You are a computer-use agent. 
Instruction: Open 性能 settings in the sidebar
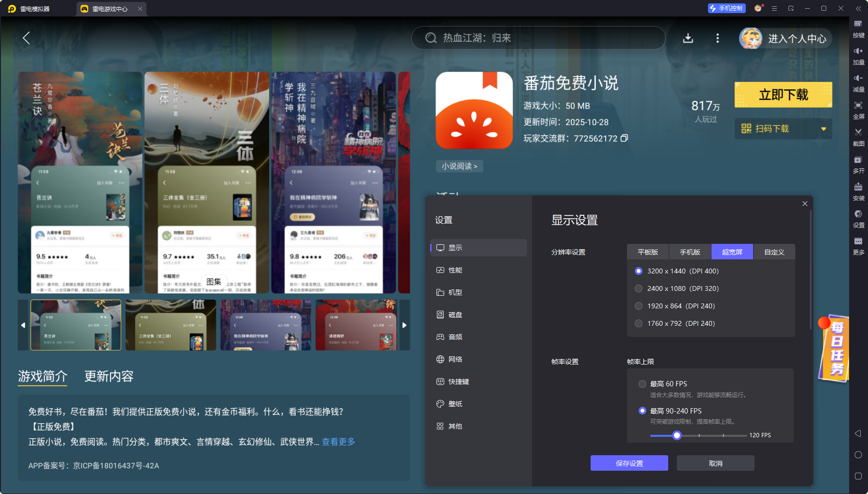pos(456,270)
